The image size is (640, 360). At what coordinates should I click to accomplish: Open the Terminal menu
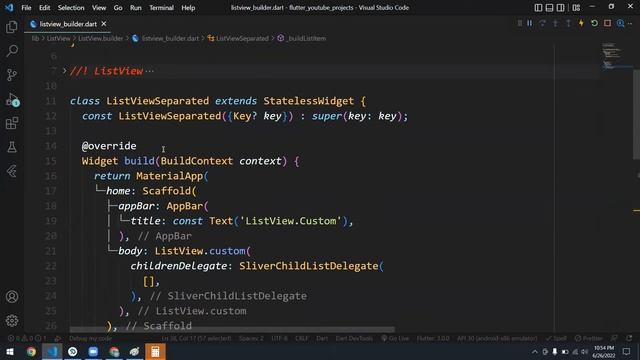(161, 7)
